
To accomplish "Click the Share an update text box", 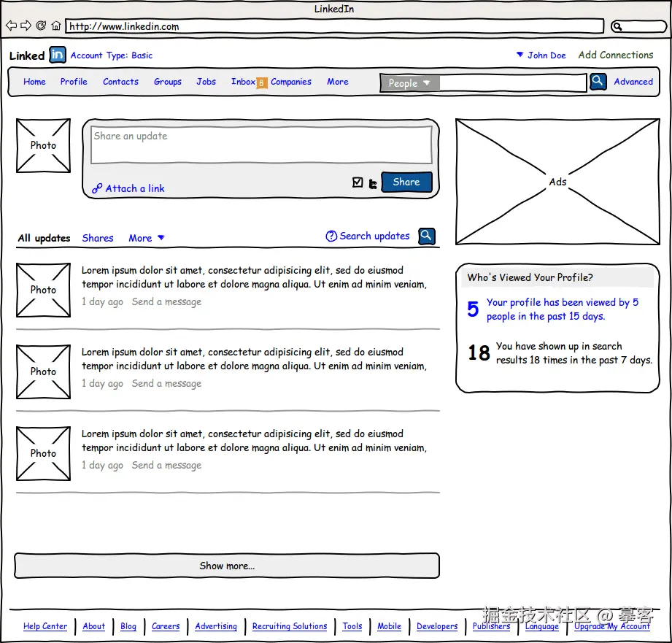I will 261,145.
